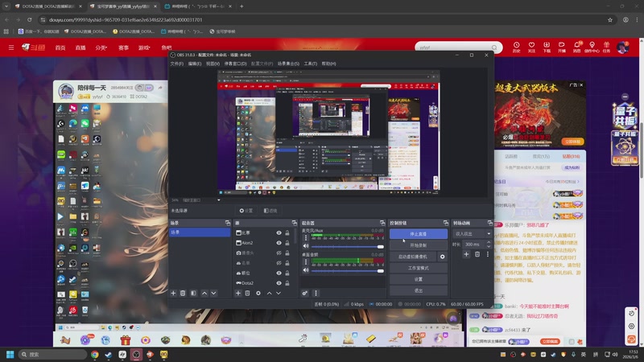Move scene down arrow in Scenes panel
Image resolution: width=644 pixels, height=362 pixels.
pyautogui.click(x=213, y=293)
